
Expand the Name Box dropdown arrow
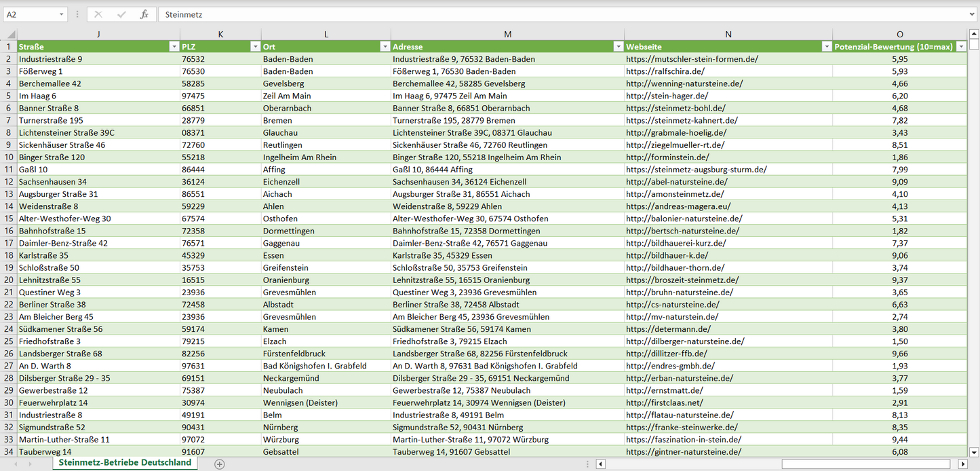(62, 14)
